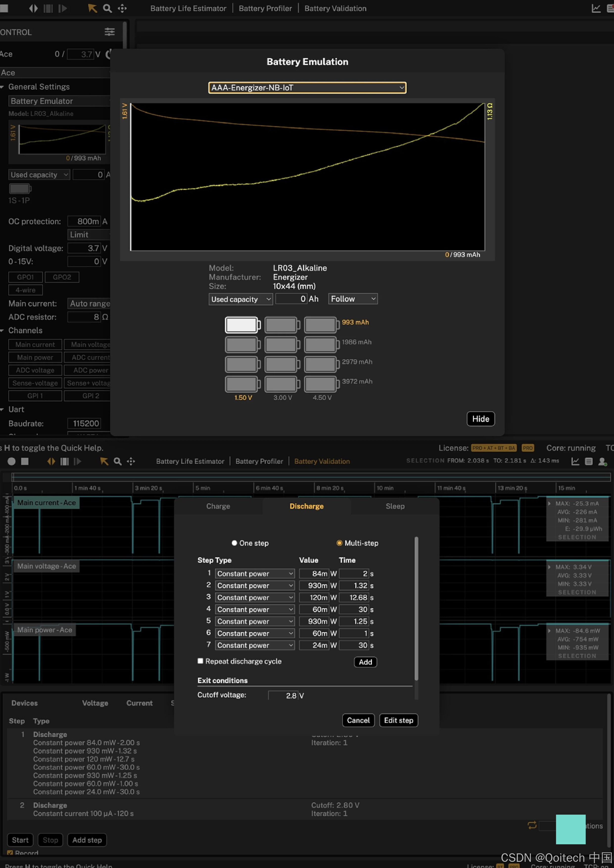This screenshot has height=868, width=614.
Task: Click the user profile icon in lower toolbar
Action: click(x=602, y=461)
